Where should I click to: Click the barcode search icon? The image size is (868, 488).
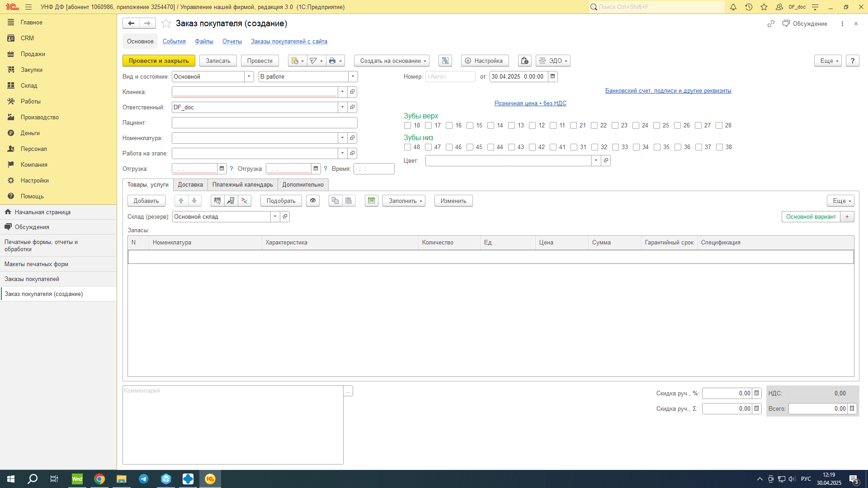coord(217,201)
